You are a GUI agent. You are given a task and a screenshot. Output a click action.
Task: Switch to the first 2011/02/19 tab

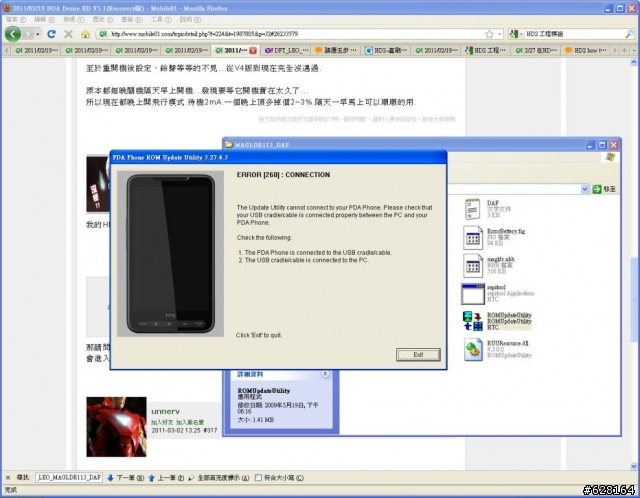pos(36,50)
